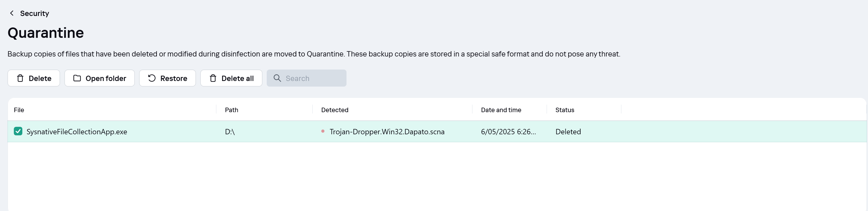
Task: Click the 6/05/2025 date cell
Action: [x=508, y=132]
